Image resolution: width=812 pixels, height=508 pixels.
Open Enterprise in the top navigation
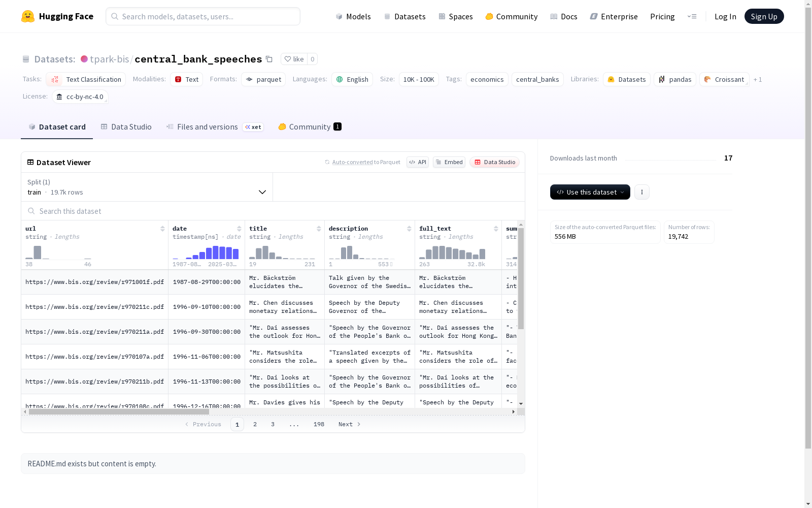614,16
